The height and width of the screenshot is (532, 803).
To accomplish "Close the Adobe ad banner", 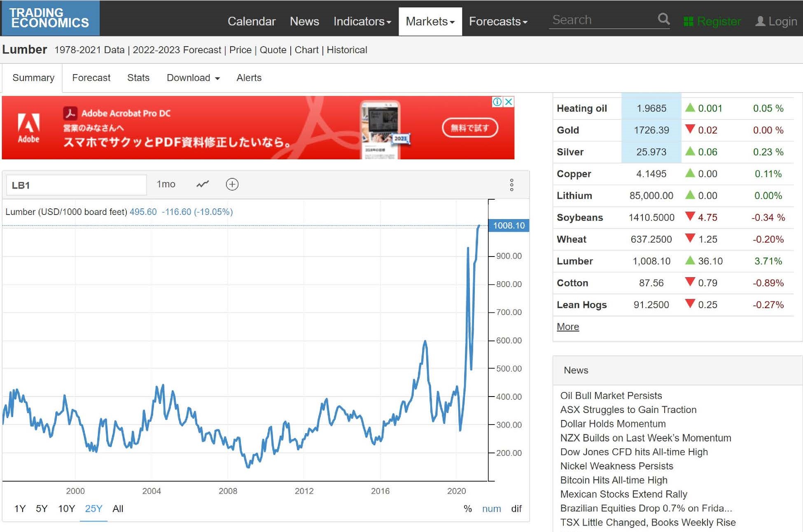I will click(509, 102).
